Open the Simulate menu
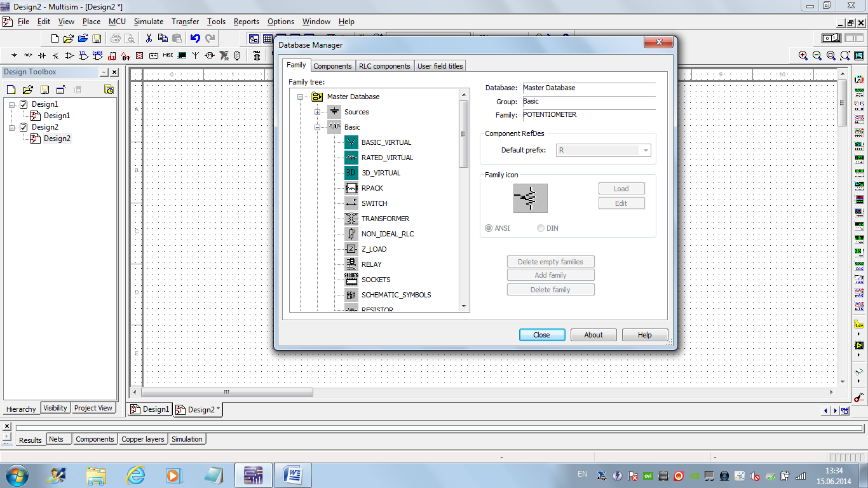 149,22
